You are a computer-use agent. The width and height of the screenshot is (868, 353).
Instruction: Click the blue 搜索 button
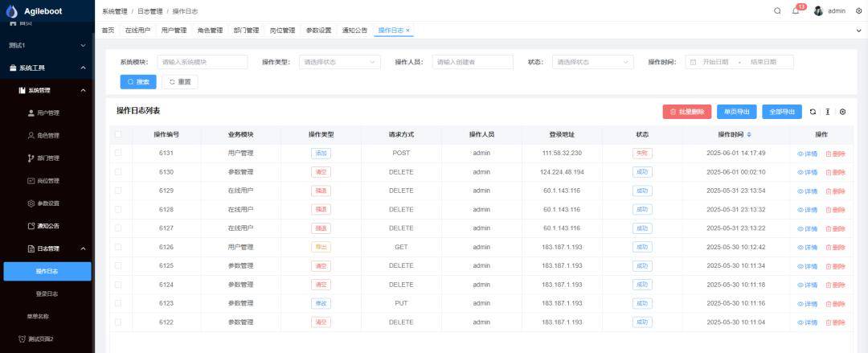138,82
